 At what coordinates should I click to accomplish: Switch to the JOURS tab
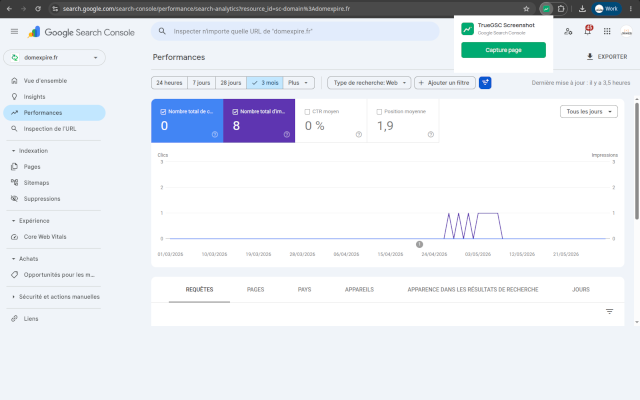pyautogui.click(x=581, y=289)
